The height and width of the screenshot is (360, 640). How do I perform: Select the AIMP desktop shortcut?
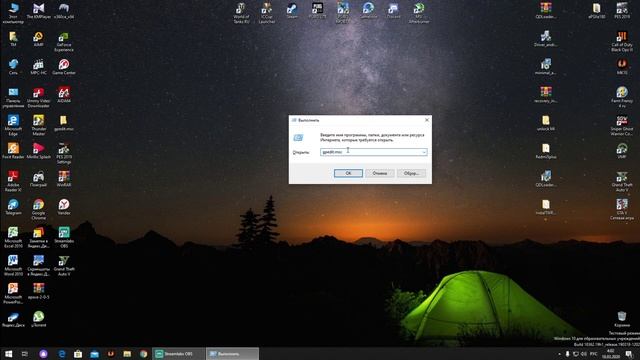coord(38,39)
